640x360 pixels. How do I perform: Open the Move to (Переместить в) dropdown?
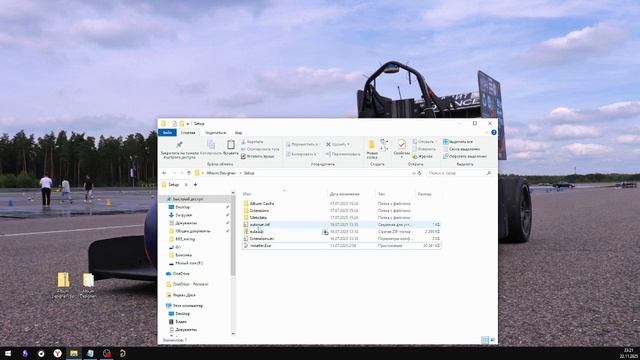tap(302, 144)
